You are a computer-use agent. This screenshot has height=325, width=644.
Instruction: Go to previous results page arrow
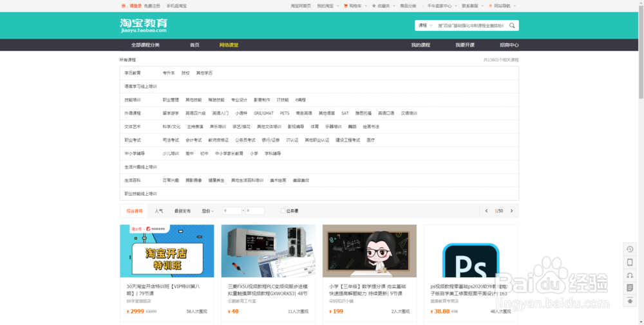(486, 211)
